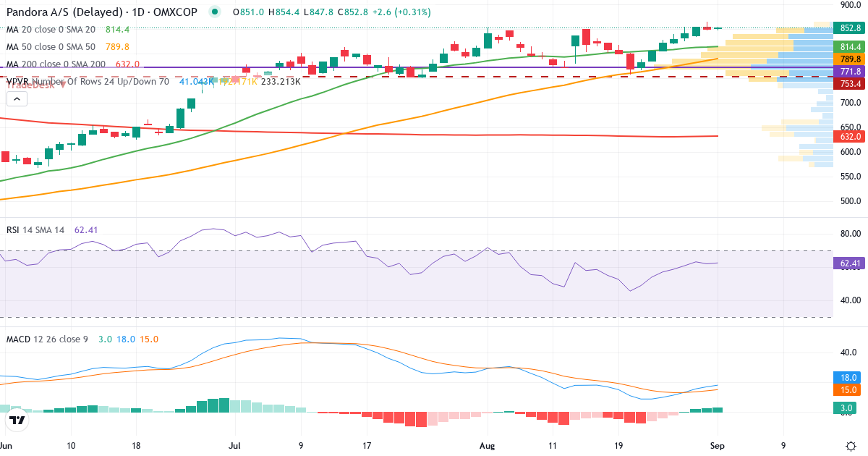Click the TradingView logo
Viewport: 868px width, 456px height.
(17, 419)
